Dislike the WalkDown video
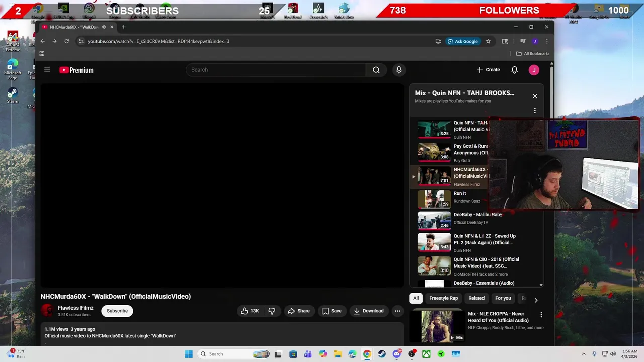 pos(272,311)
